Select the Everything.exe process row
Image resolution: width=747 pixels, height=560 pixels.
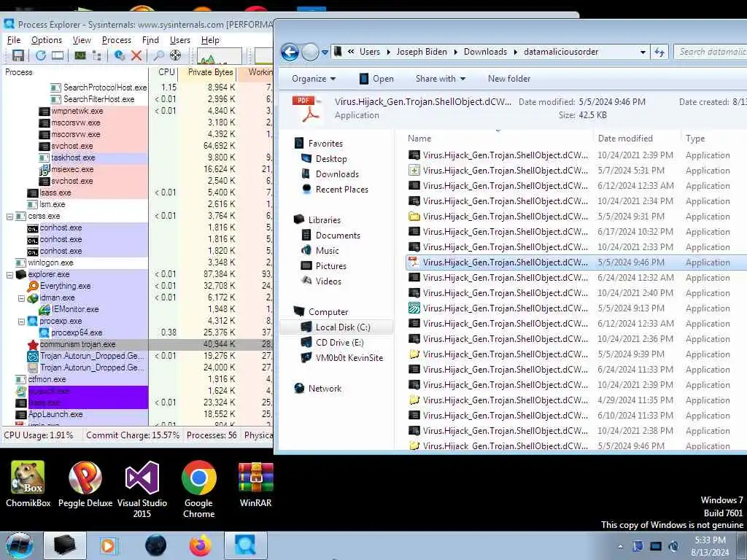pyautogui.click(x=138, y=286)
